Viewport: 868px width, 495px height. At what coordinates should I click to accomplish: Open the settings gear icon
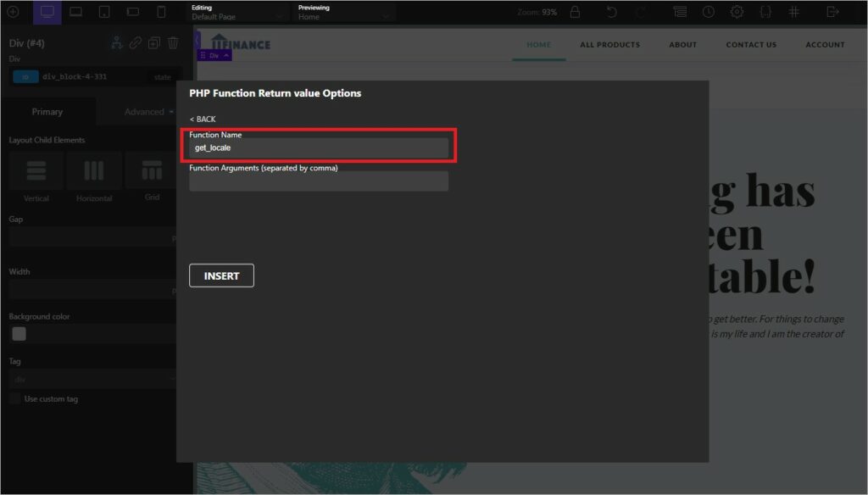tap(737, 11)
